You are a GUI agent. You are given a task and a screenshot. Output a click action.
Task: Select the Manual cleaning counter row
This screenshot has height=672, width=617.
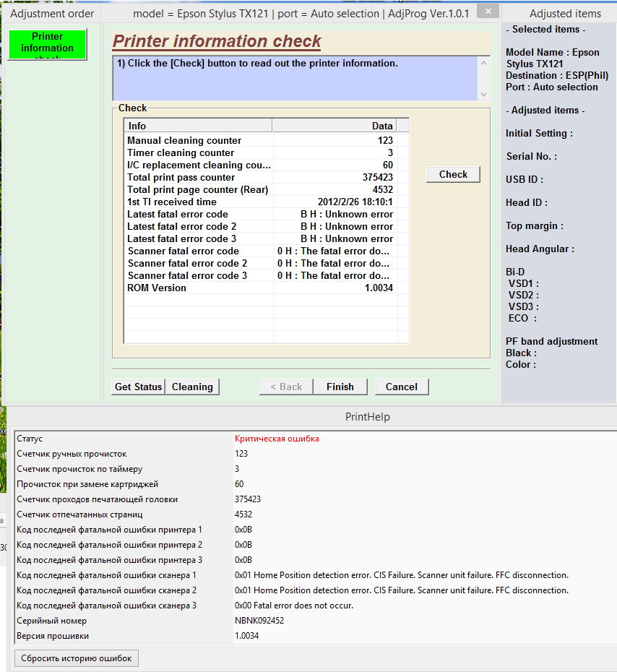click(x=261, y=141)
